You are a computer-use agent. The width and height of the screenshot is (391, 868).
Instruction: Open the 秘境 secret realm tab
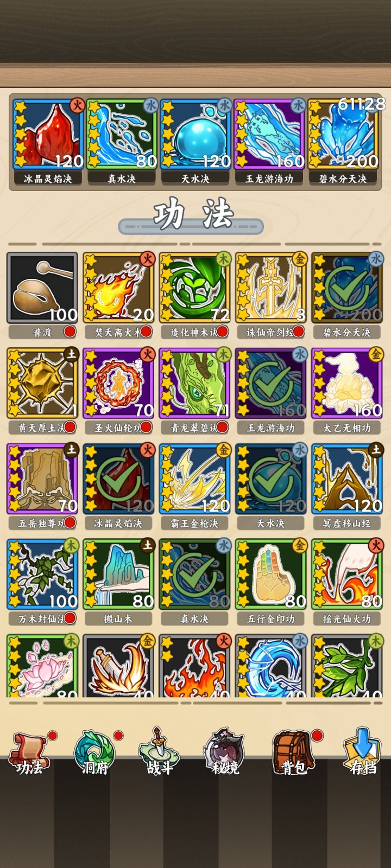225,753
